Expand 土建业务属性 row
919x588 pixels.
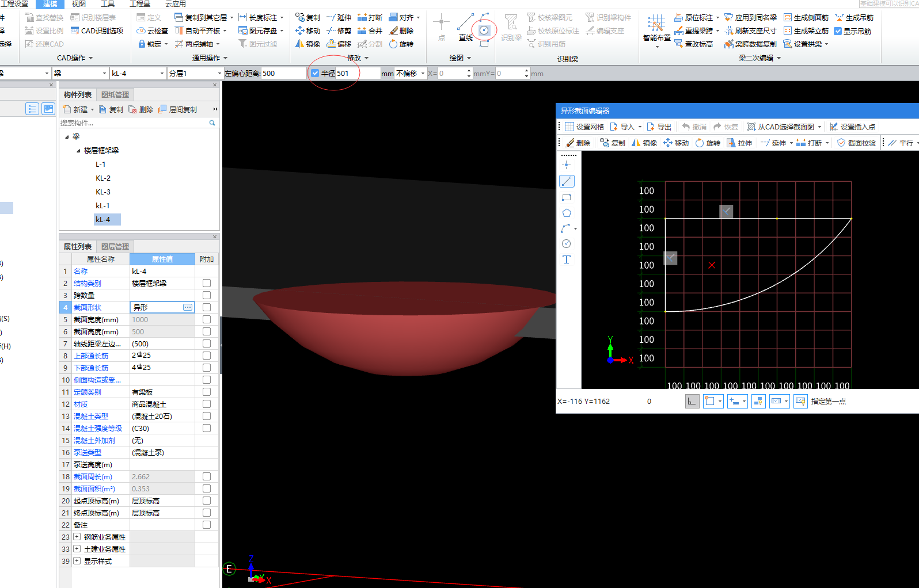[x=77, y=549]
